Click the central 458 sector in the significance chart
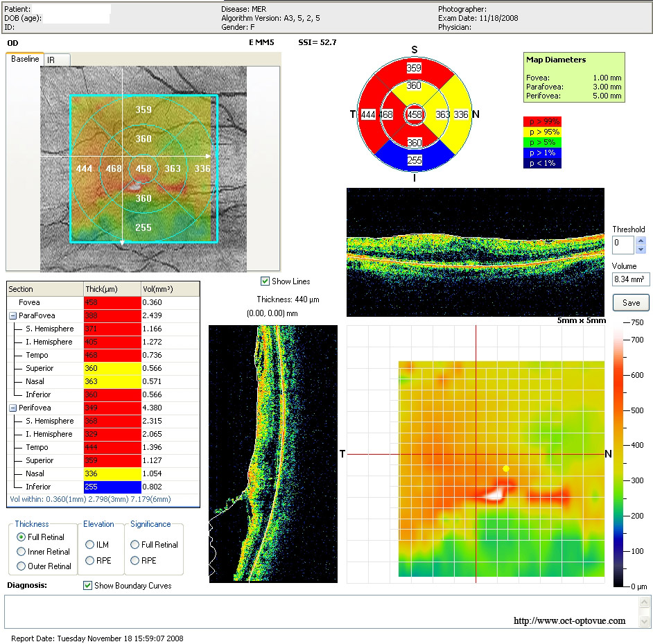 (415, 114)
